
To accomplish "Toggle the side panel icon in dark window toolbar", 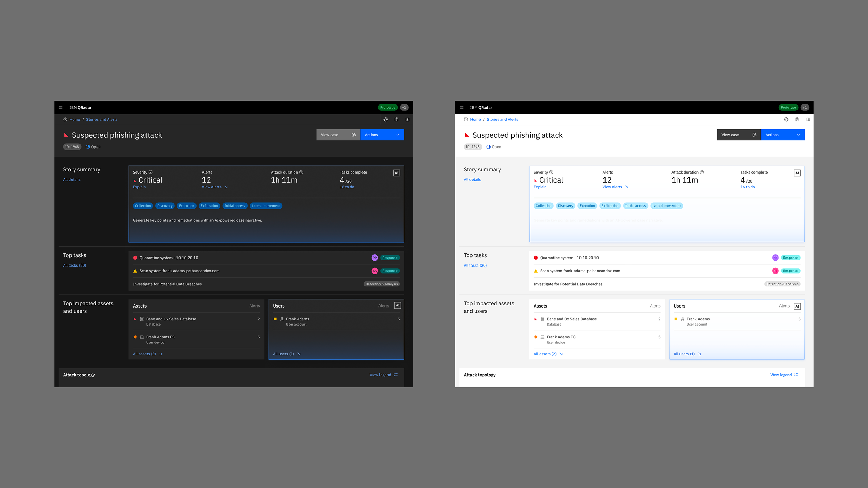I will (408, 119).
